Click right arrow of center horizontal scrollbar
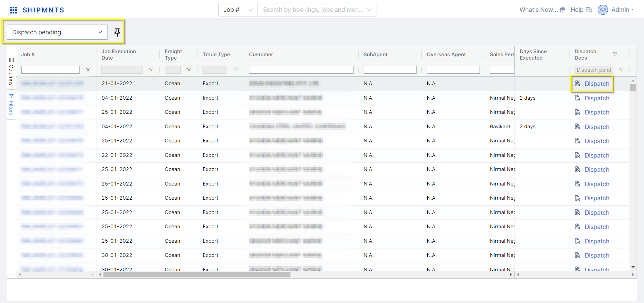644x303 pixels. [511, 275]
